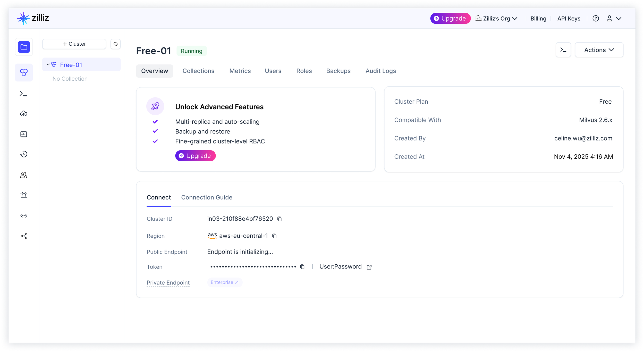Open the cloud upload import icon
Image resolution: width=644 pixels, height=352 pixels.
pos(24,113)
